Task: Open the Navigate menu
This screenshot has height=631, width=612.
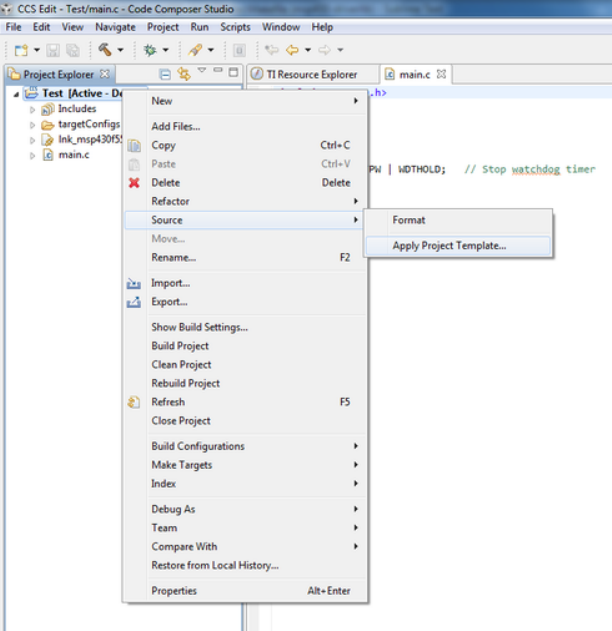Action: point(115,27)
